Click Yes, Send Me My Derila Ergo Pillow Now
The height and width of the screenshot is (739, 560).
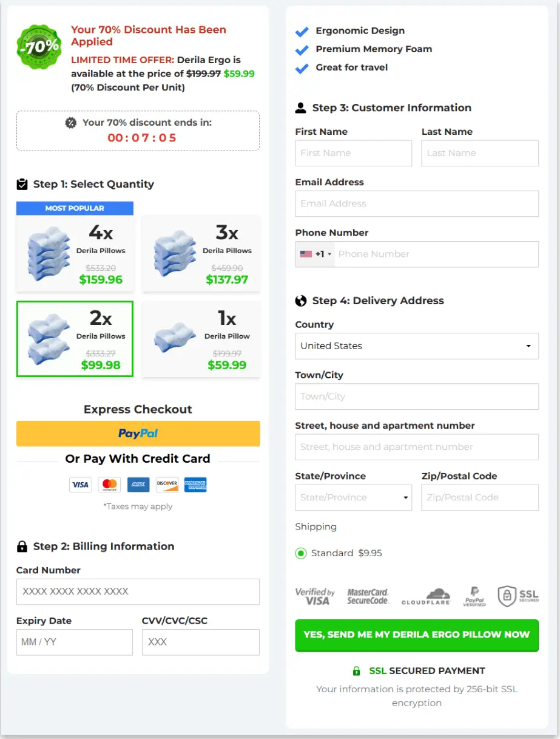click(x=417, y=635)
